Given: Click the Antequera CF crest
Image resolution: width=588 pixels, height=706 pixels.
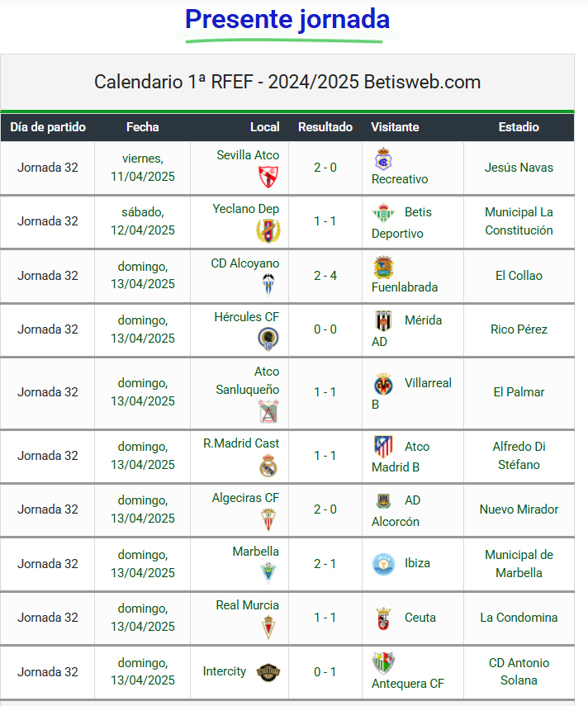Looking at the screenshot, I should pos(383,662).
